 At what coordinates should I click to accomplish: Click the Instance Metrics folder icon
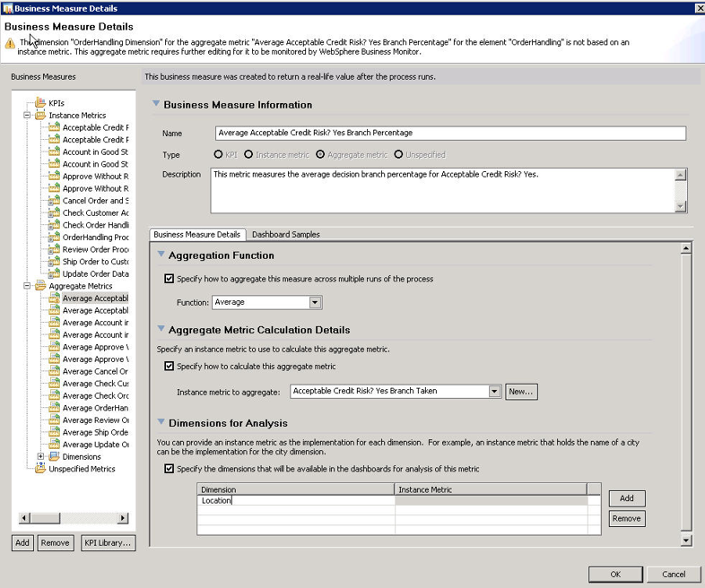click(x=40, y=116)
